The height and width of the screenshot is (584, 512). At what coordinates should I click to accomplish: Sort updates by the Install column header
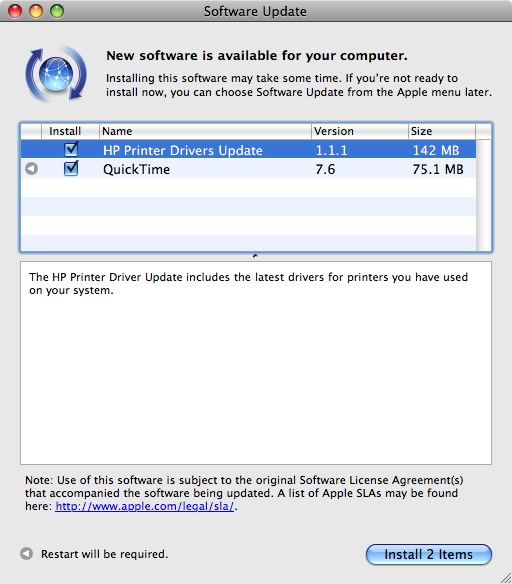70,131
